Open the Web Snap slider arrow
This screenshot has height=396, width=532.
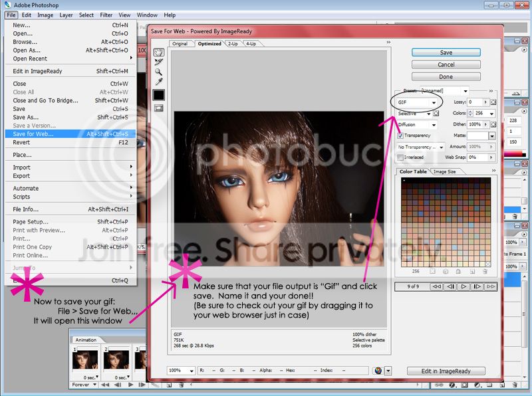click(x=491, y=157)
